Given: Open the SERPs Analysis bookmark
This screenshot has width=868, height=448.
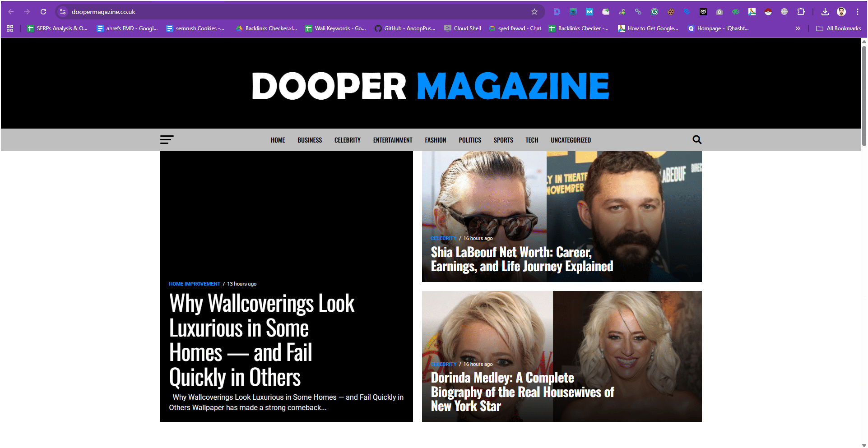Looking at the screenshot, I should pyautogui.click(x=57, y=28).
